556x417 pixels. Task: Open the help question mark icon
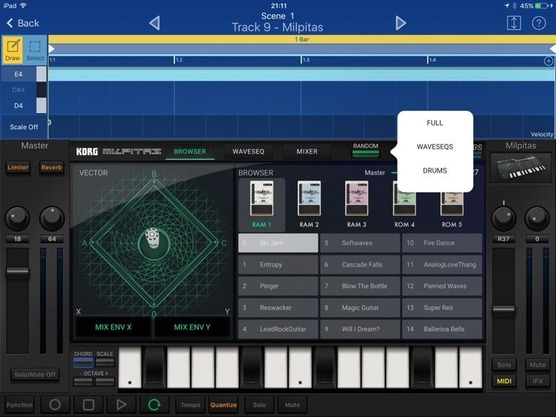(539, 23)
